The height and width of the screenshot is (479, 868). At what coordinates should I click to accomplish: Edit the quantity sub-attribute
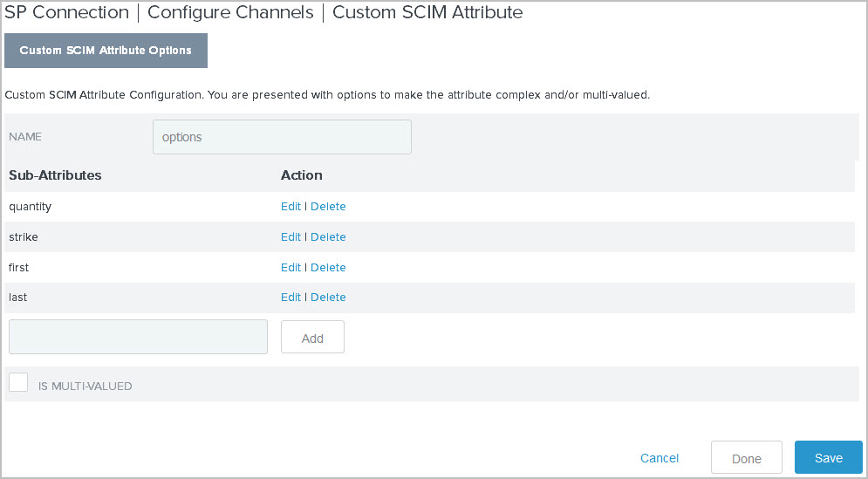[290, 207]
